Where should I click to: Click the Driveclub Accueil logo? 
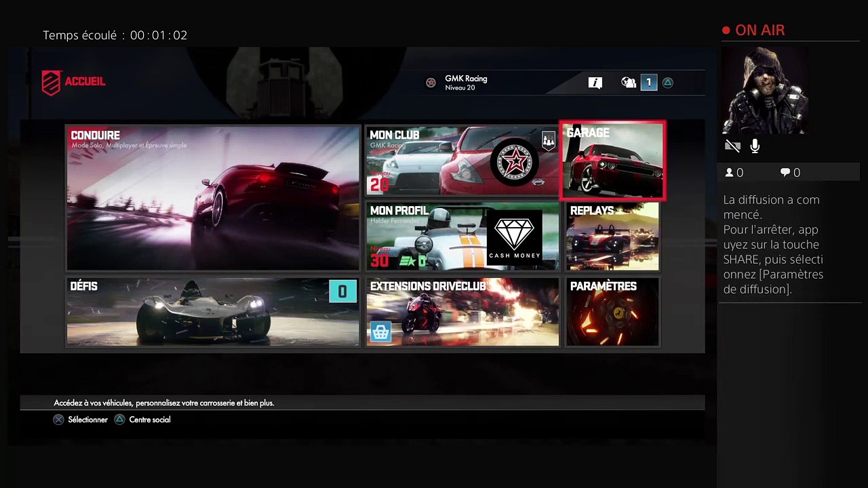[x=73, y=83]
